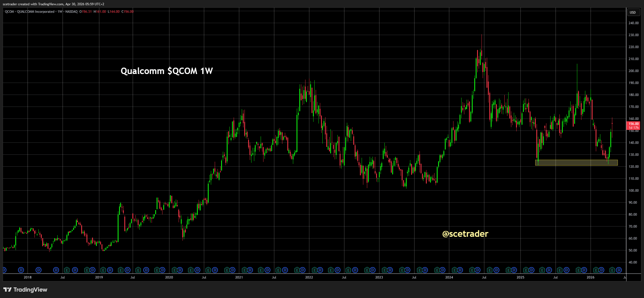Click the open value O156.31 in the legend

click(x=85, y=12)
